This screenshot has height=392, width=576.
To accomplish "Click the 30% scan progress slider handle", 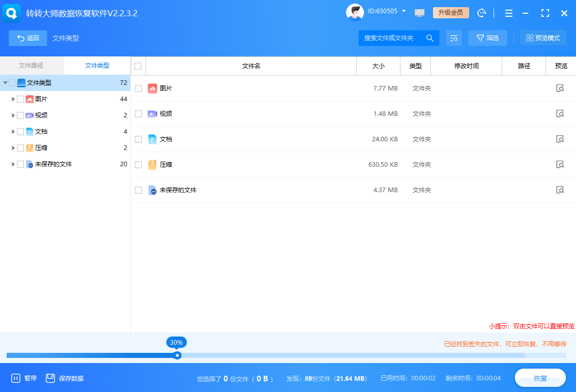I will pyautogui.click(x=177, y=355).
